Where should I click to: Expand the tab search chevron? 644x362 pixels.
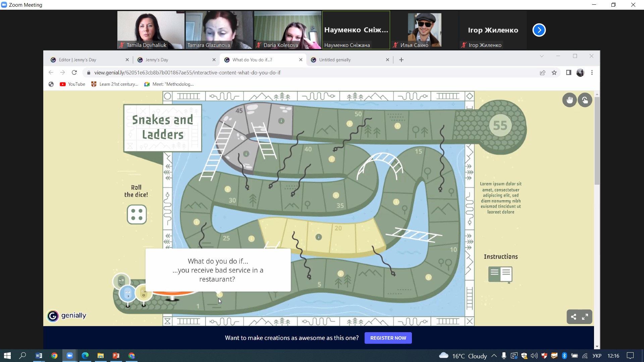click(x=541, y=56)
